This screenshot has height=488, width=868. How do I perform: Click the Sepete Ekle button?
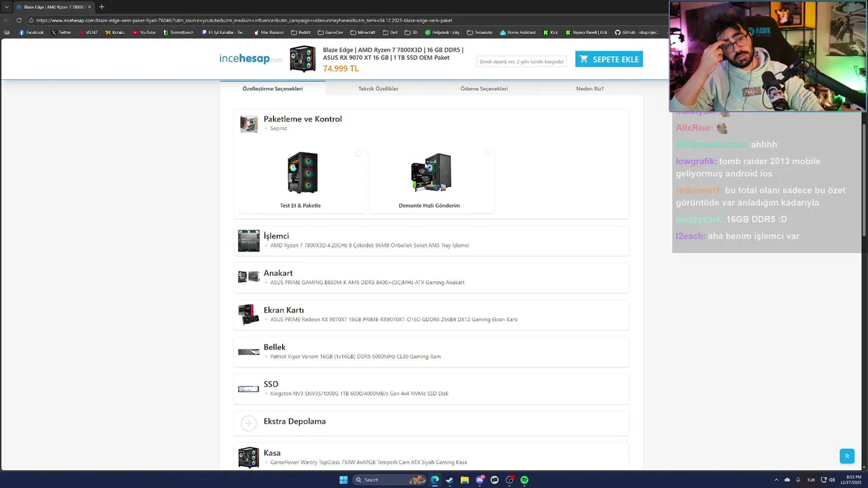[x=609, y=59]
